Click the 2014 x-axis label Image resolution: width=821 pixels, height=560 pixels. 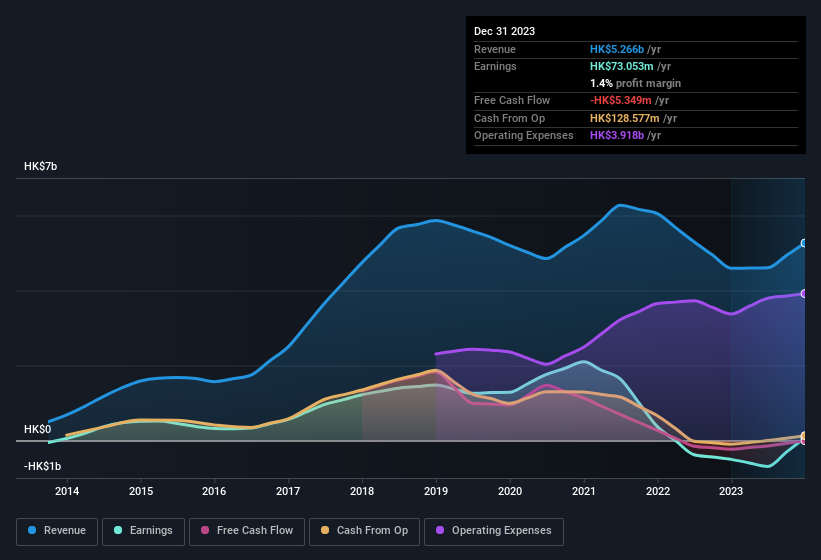[x=67, y=491]
